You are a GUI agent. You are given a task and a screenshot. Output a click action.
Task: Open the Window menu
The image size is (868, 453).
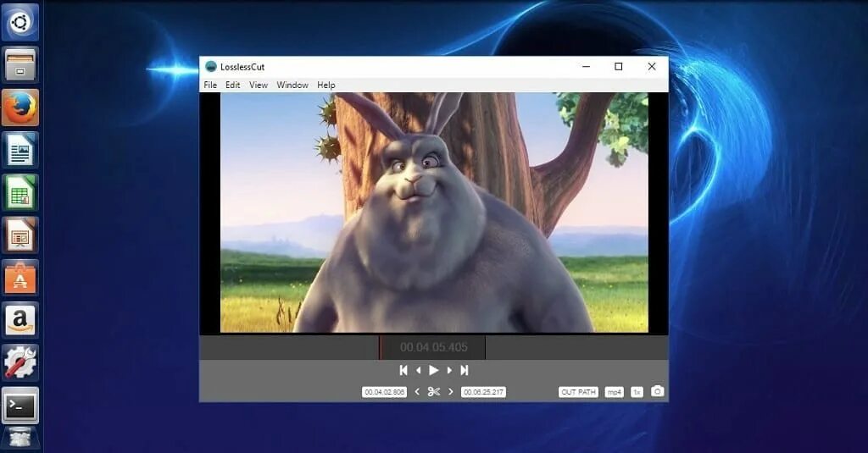[x=292, y=85]
